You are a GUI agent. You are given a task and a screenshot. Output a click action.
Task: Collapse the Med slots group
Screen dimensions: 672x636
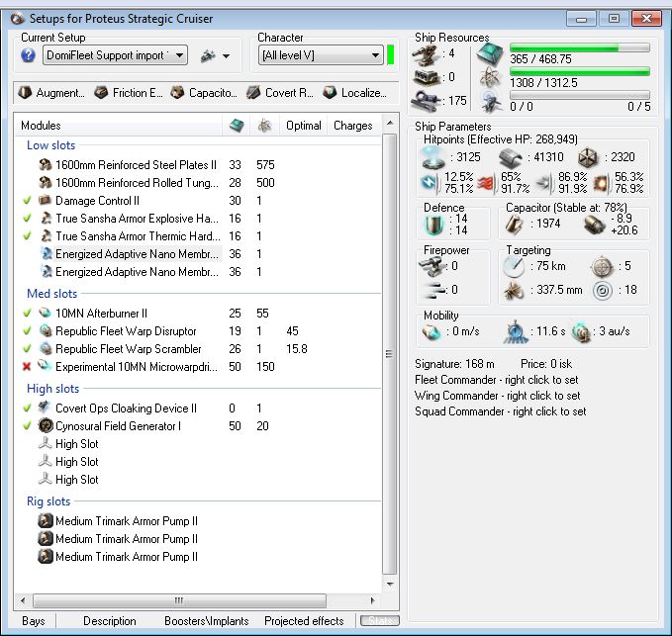(51, 294)
